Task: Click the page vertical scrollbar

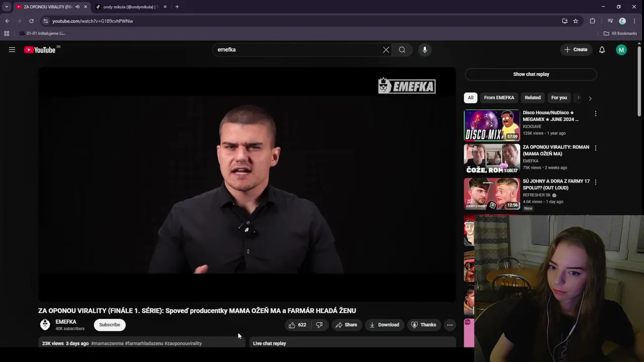Action: tap(639, 80)
